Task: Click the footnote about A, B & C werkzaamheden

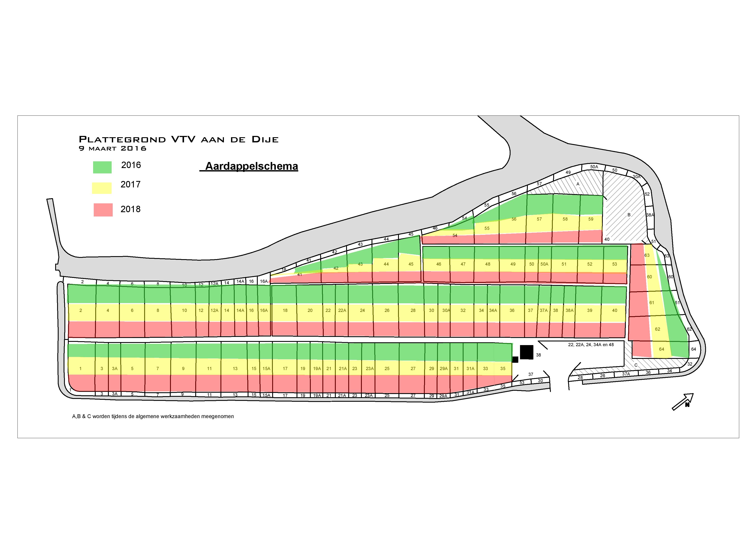Action: [x=153, y=417]
